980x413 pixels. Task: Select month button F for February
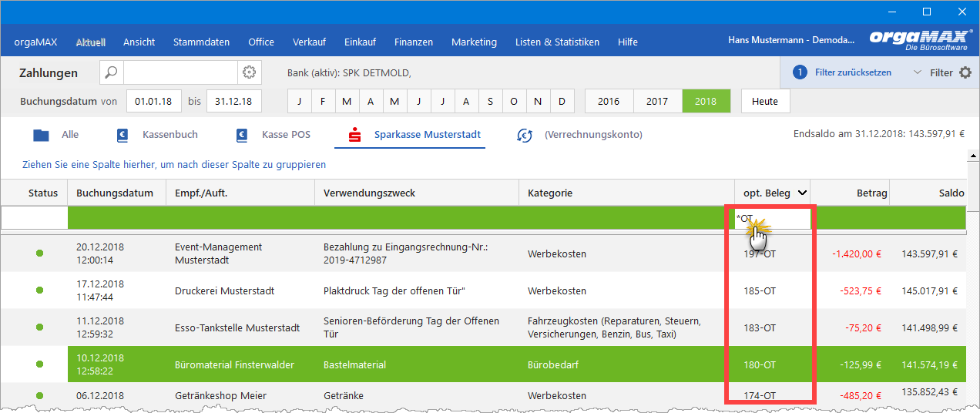(x=323, y=101)
